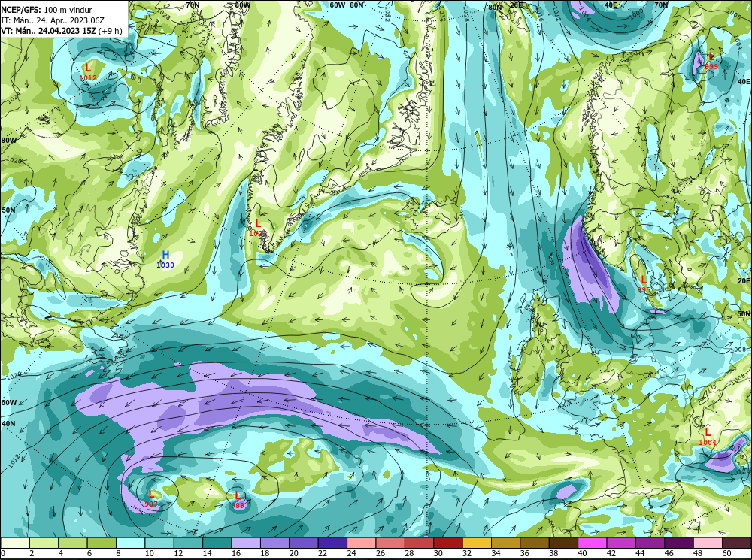Click the 1000 isobar label at top

click(636, 14)
